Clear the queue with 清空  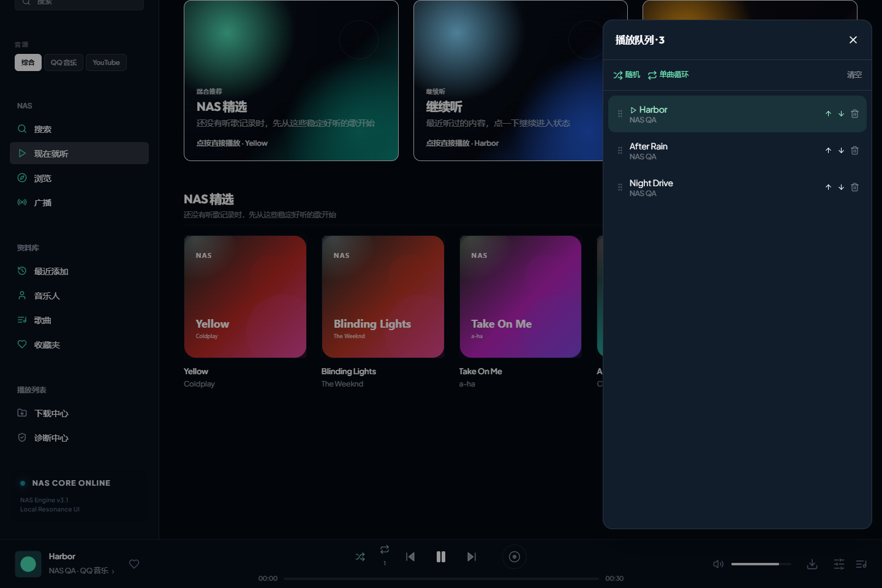854,75
